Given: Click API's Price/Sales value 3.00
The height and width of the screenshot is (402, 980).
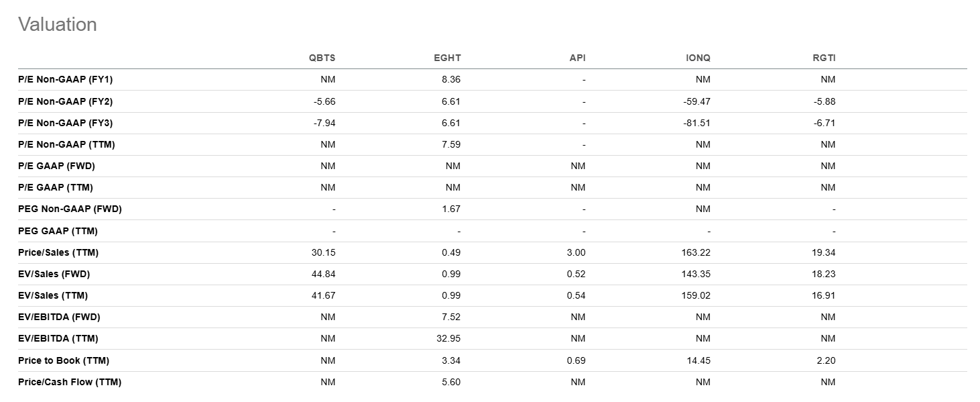Looking at the screenshot, I should tap(576, 252).
